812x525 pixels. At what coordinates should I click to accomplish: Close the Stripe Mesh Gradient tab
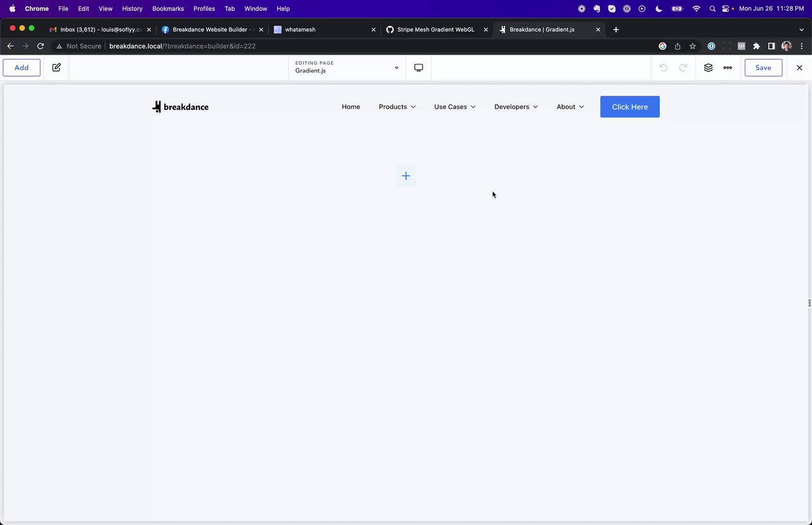[486, 29]
